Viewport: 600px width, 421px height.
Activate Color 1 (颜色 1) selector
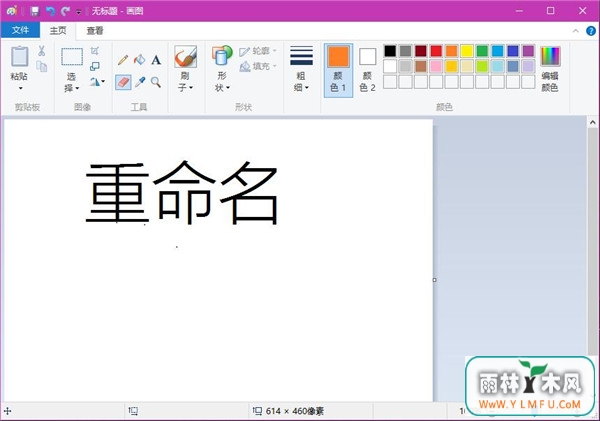click(338, 70)
